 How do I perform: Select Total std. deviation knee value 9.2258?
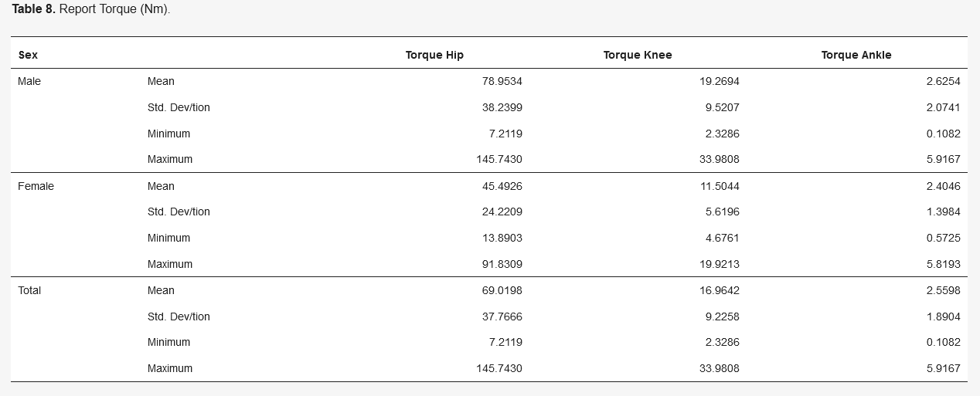click(723, 316)
